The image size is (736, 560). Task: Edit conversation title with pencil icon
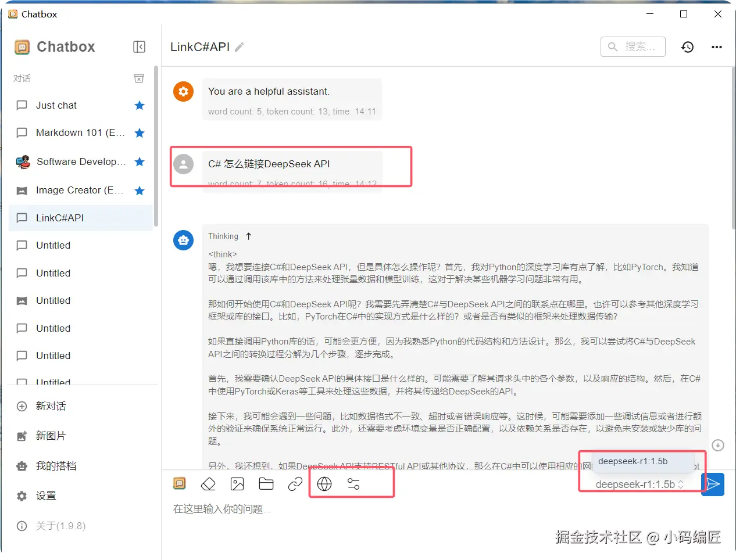click(240, 47)
